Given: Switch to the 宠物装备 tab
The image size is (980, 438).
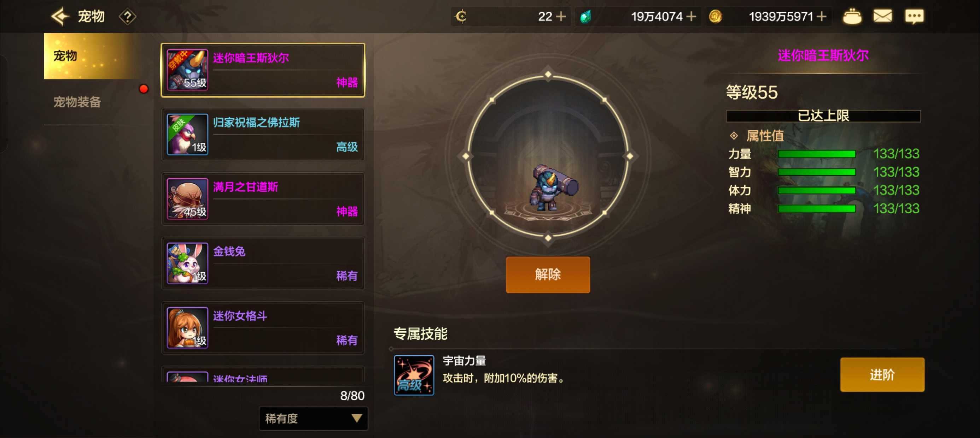Looking at the screenshot, I should click(77, 102).
